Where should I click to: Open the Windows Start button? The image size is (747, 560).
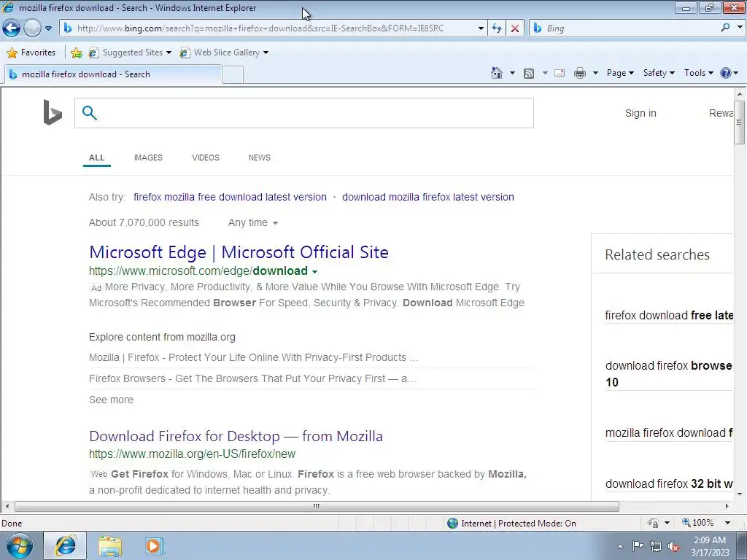[x=19, y=545]
